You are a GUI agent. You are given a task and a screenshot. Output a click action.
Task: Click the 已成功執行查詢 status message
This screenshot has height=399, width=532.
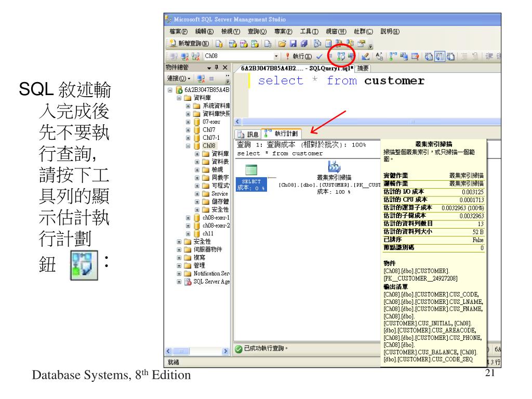265,349
